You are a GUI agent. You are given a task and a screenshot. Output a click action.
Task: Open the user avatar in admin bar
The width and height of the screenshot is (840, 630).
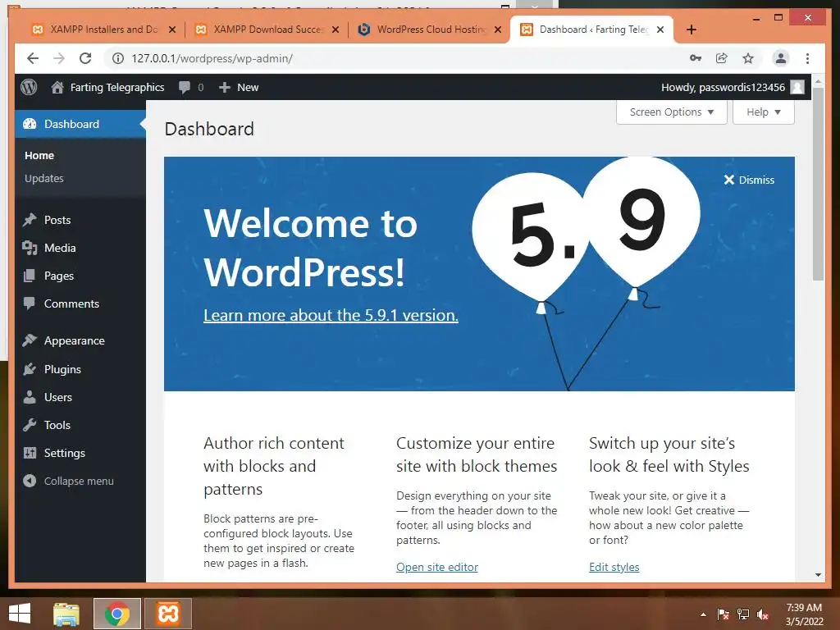click(797, 87)
